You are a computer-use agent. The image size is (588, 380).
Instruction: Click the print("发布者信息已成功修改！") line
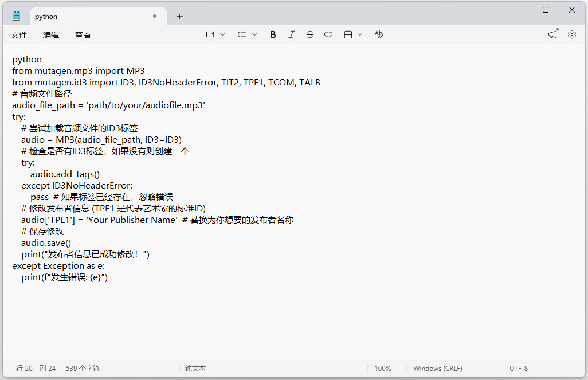[x=85, y=254]
